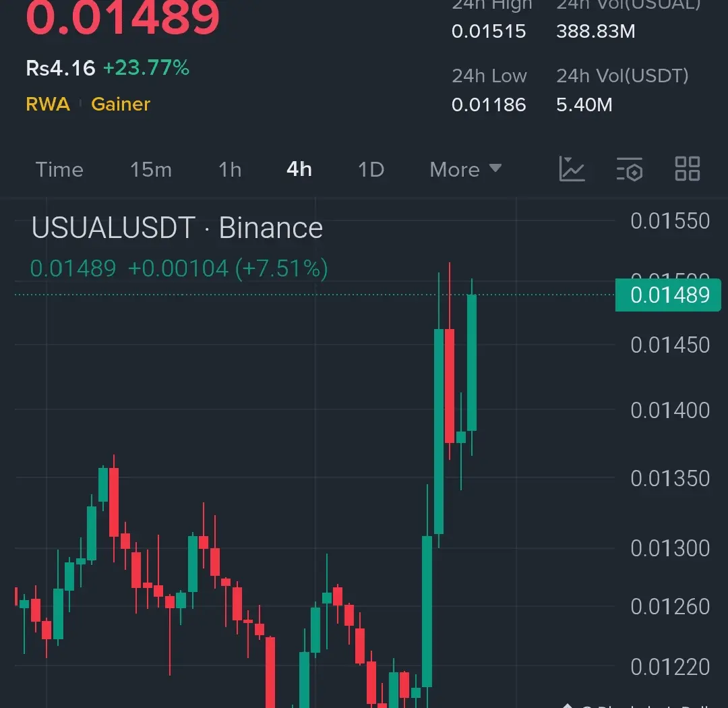Viewport: 728px width, 708px height.
Task: Click the +23.77% change value
Action: (146, 68)
